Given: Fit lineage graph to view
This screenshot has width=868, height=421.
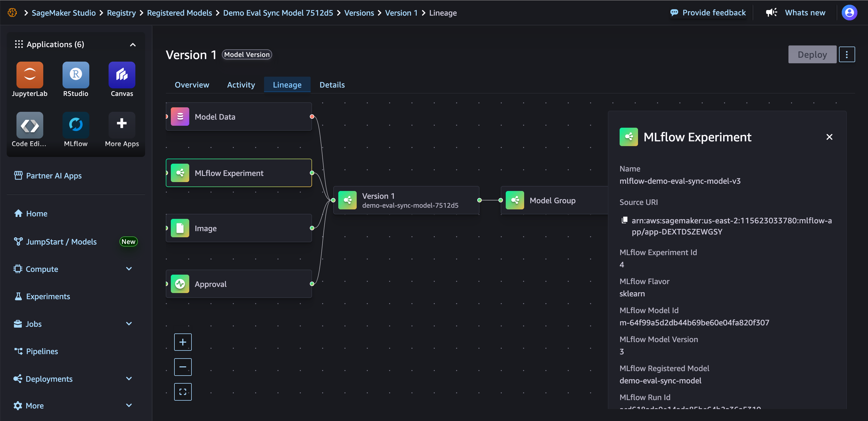Looking at the screenshot, I should 183,392.
